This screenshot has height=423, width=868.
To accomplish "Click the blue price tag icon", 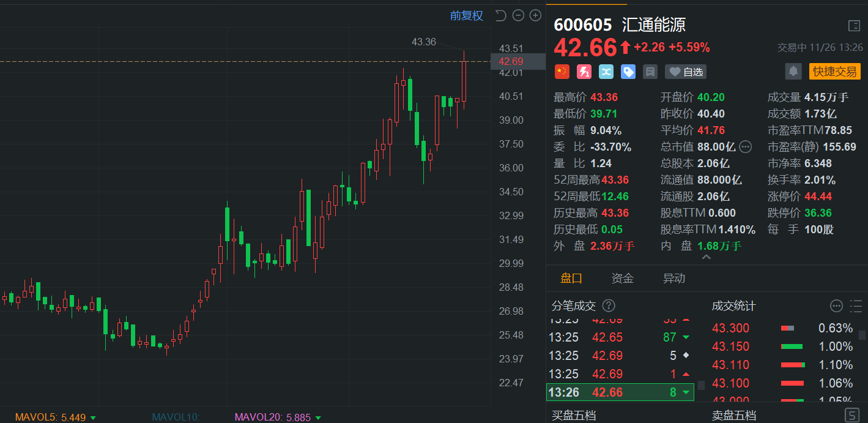I will coord(628,72).
